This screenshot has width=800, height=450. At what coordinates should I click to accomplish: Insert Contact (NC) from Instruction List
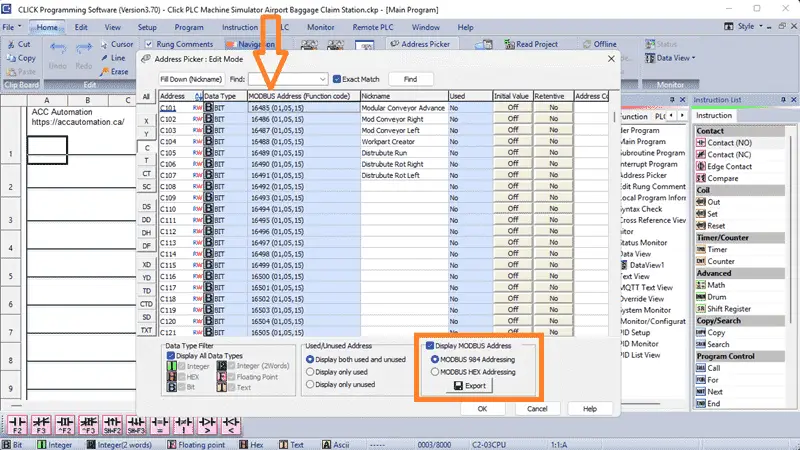point(724,155)
